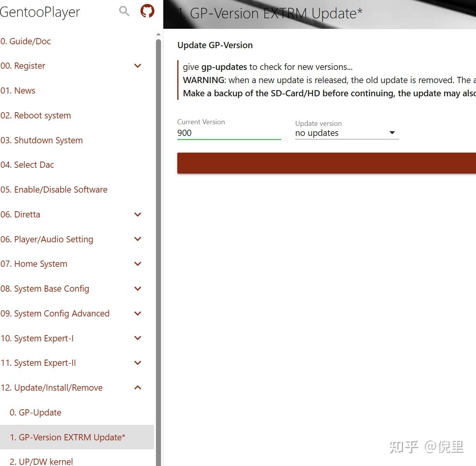476x466 pixels.
Task: Click the bold 'gp-updates' text
Action: [224, 67]
